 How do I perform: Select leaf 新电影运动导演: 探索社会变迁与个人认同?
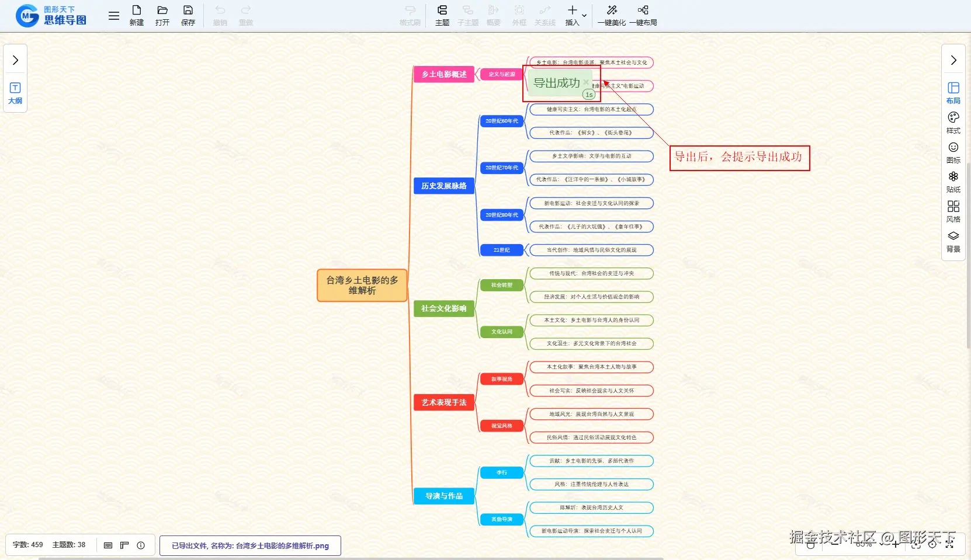click(x=591, y=531)
